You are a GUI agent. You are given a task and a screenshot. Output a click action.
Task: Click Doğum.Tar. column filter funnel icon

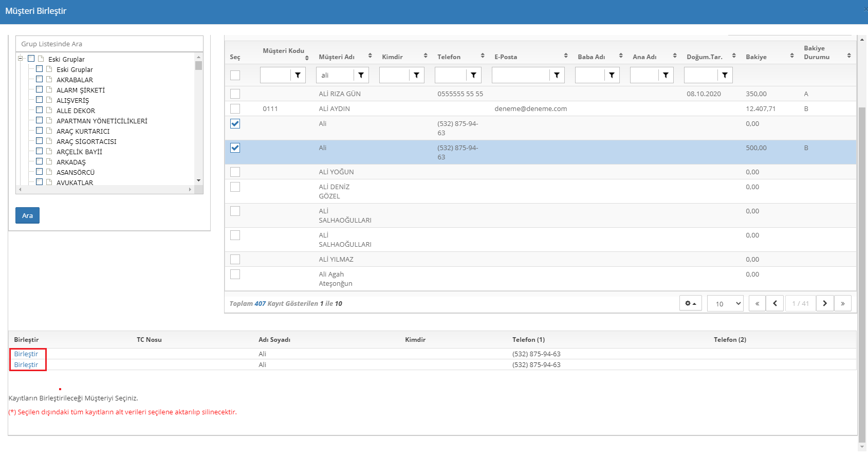(x=725, y=75)
